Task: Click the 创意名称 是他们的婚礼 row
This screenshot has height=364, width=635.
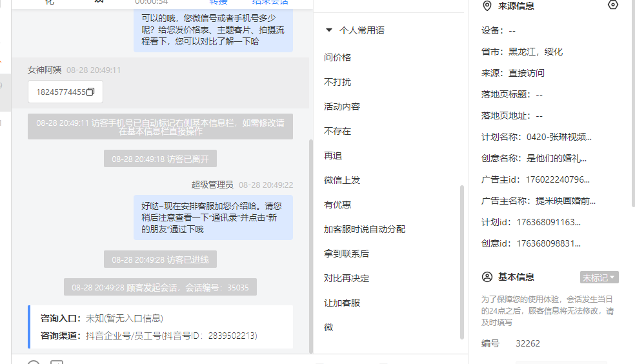Action: pos(534,158)
